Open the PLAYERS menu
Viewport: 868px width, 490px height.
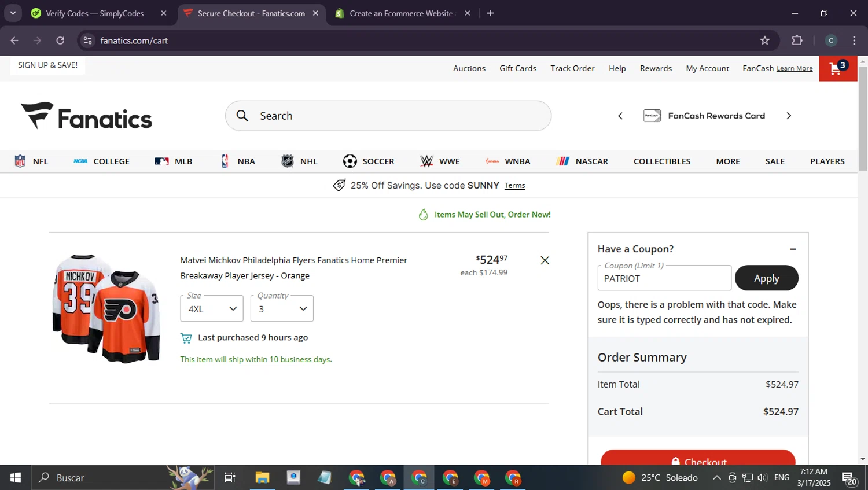(x=827, y=161)
